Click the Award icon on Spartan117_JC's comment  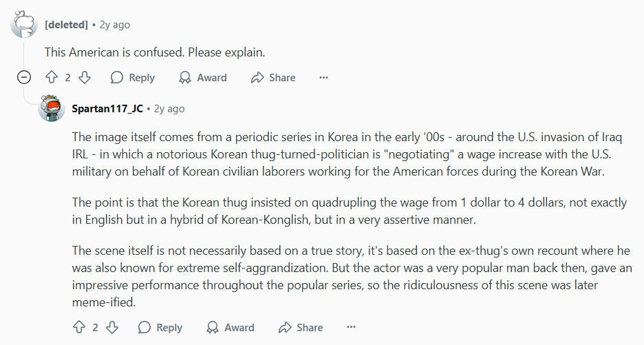213,327
